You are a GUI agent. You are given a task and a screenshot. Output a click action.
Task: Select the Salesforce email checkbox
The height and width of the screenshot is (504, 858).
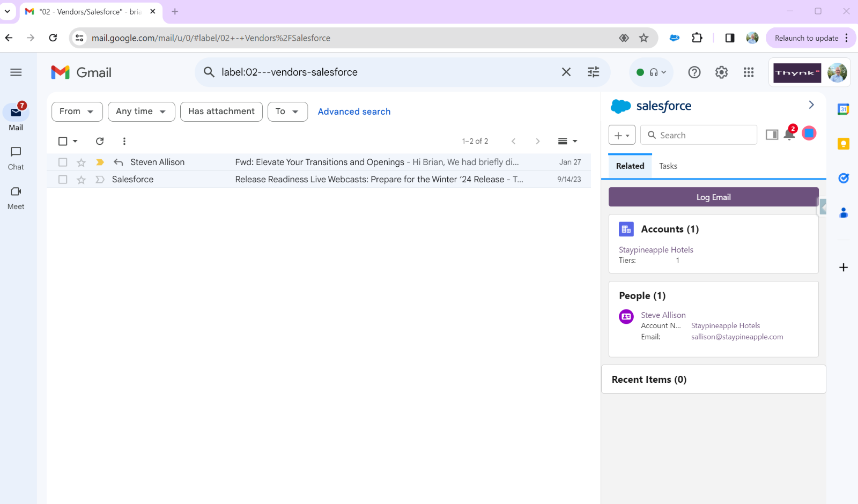[63, 180]
